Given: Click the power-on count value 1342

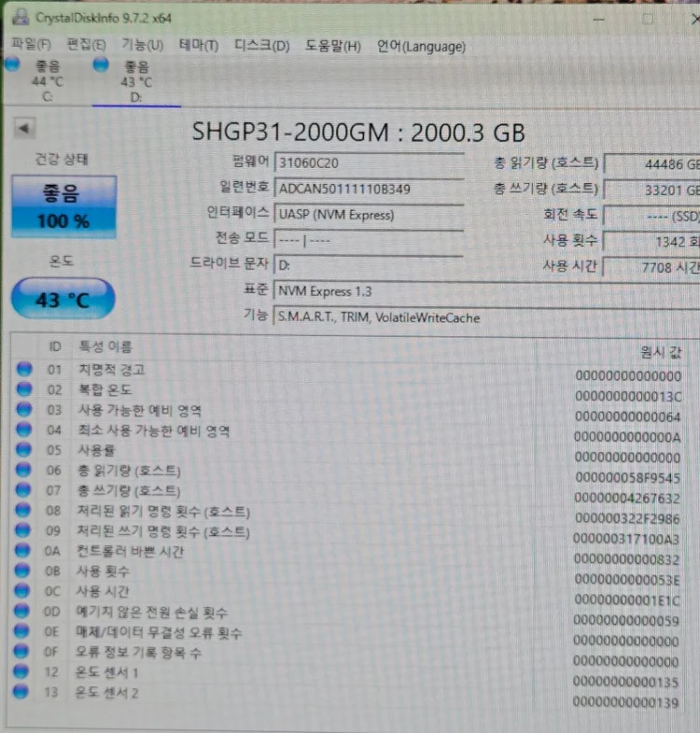Looking at the screenshot, I should 651,242.
